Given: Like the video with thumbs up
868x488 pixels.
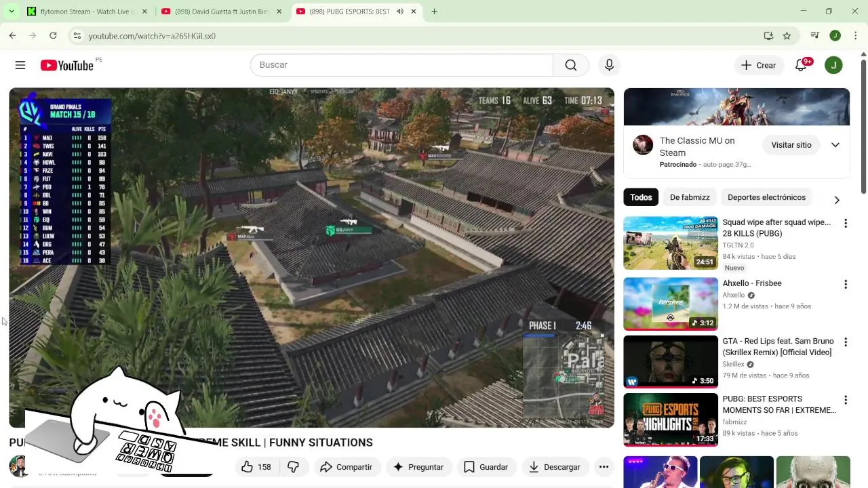Looking at the screenshot, I should [x=256, y=467].
